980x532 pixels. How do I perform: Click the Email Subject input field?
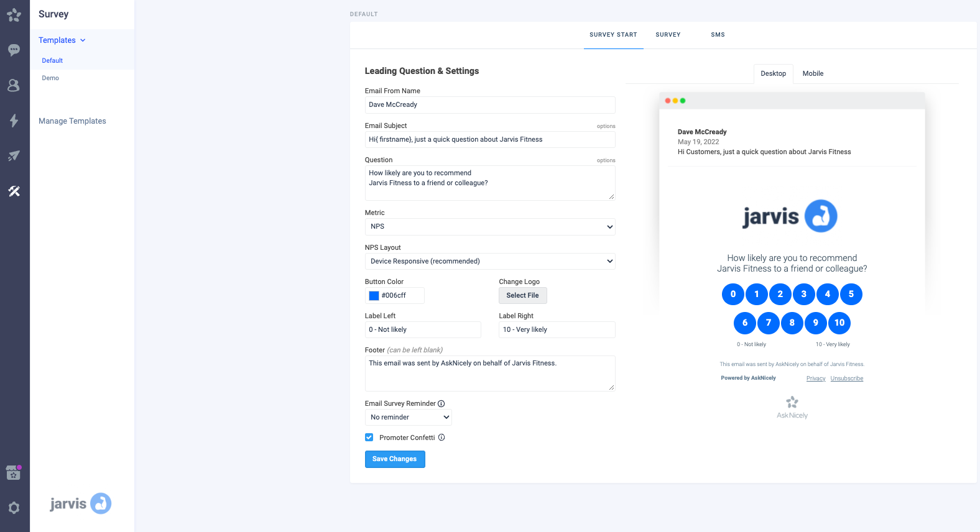coord(490,140)
